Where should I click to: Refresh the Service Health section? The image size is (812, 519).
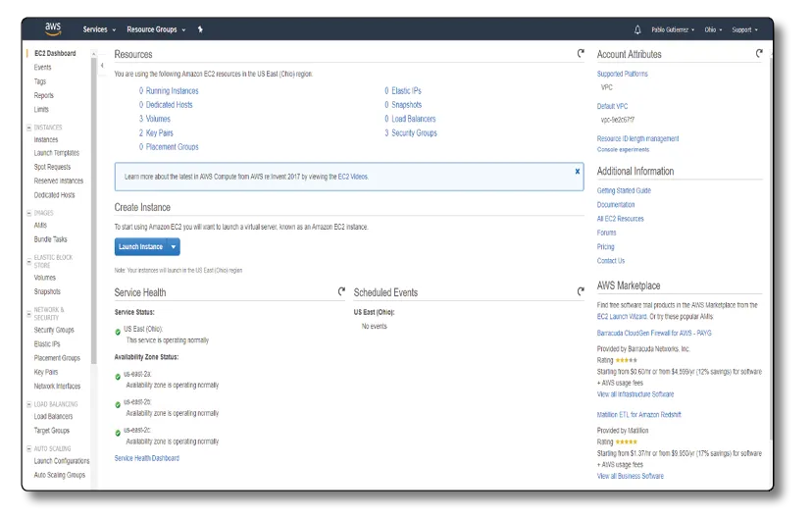coord(341,291)
